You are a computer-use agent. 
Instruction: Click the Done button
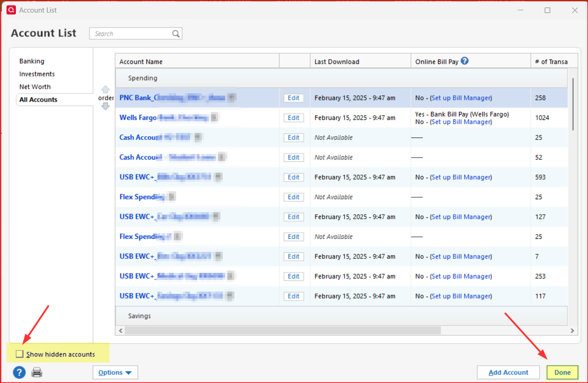562,372
